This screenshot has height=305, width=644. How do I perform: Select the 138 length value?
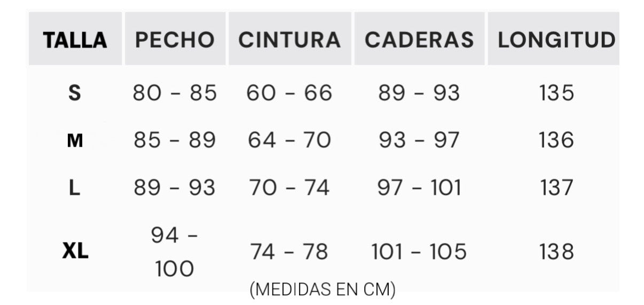tap(556, 252)
